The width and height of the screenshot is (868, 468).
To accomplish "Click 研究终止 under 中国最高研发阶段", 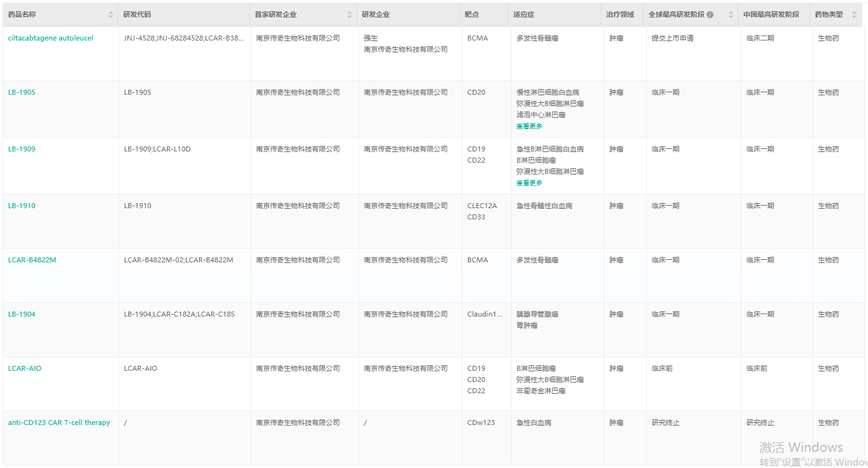I will click(760, 423).
